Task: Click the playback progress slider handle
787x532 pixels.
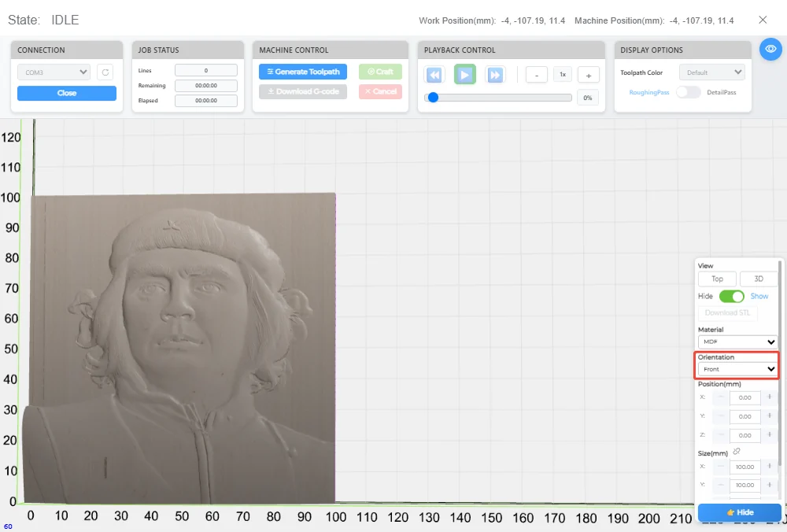Action: coord(433,98)
